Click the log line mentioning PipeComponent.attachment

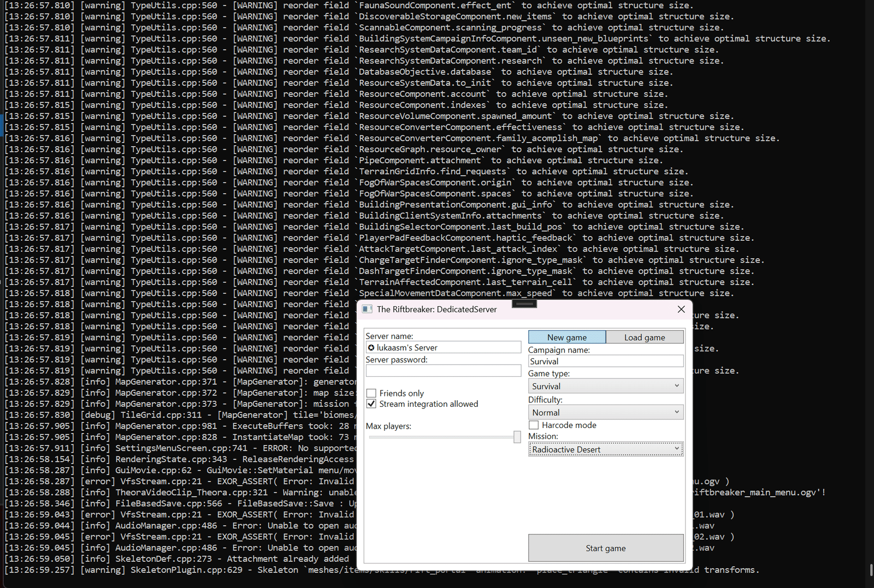coord(333,161)
